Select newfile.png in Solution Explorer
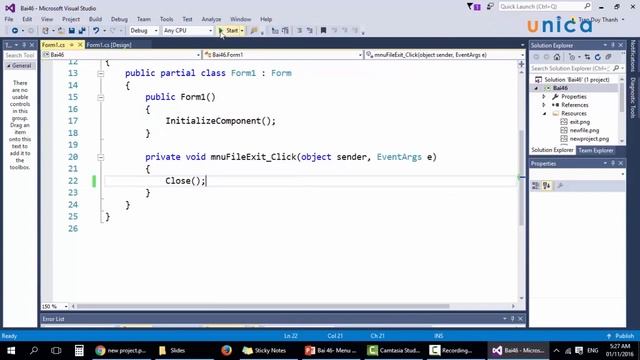The image size is (640, 360). point(584,130)
